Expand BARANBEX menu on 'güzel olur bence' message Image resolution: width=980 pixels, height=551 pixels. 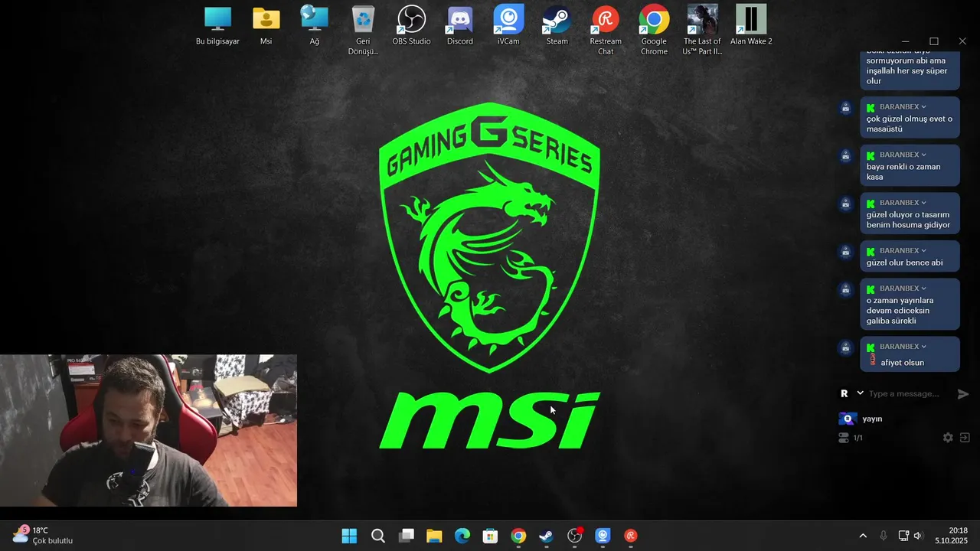point(923,251)
